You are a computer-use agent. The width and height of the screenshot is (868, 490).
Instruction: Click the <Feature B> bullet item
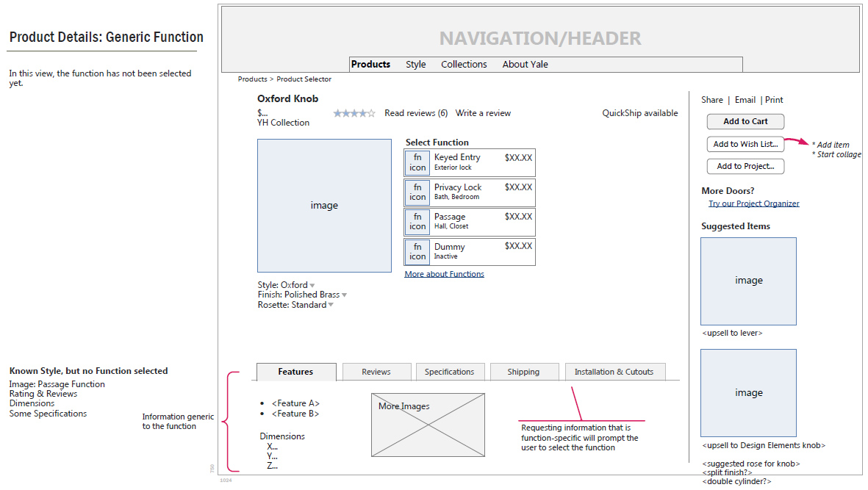pyautogui.click(x=295, y=413)
